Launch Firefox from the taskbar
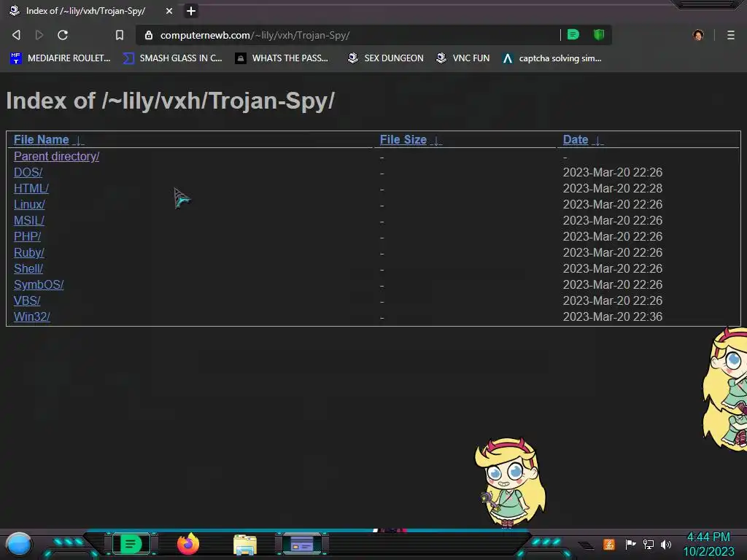The image size is (747, 560). coord(188,544)
